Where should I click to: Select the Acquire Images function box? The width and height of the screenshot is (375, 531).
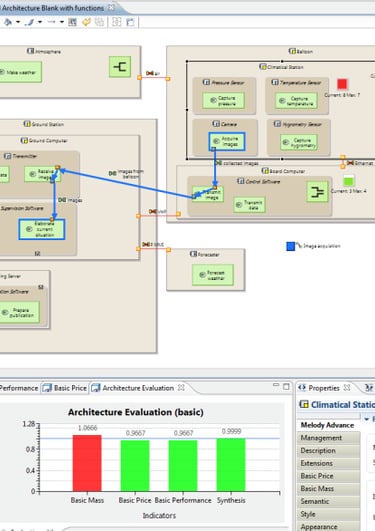227,142
